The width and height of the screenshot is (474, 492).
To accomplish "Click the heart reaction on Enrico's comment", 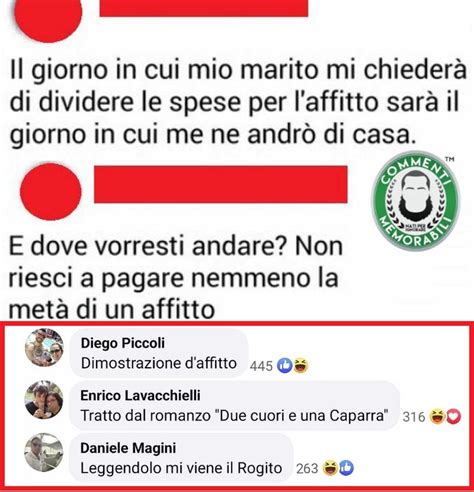I will point(453,416).
